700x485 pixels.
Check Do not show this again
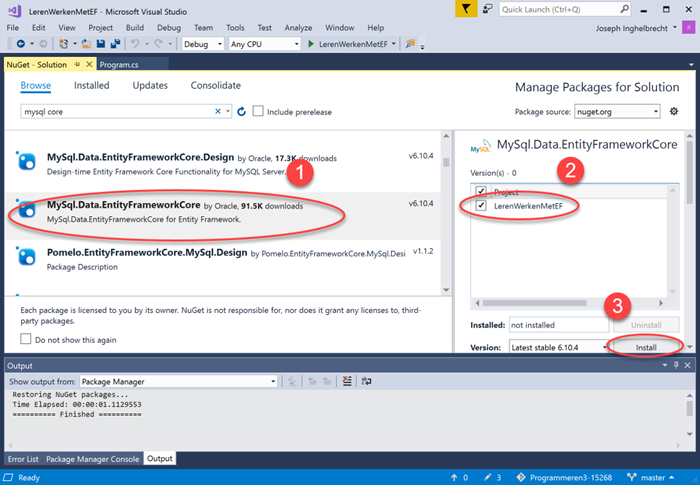pyautogui.click(x=26, y=339)
